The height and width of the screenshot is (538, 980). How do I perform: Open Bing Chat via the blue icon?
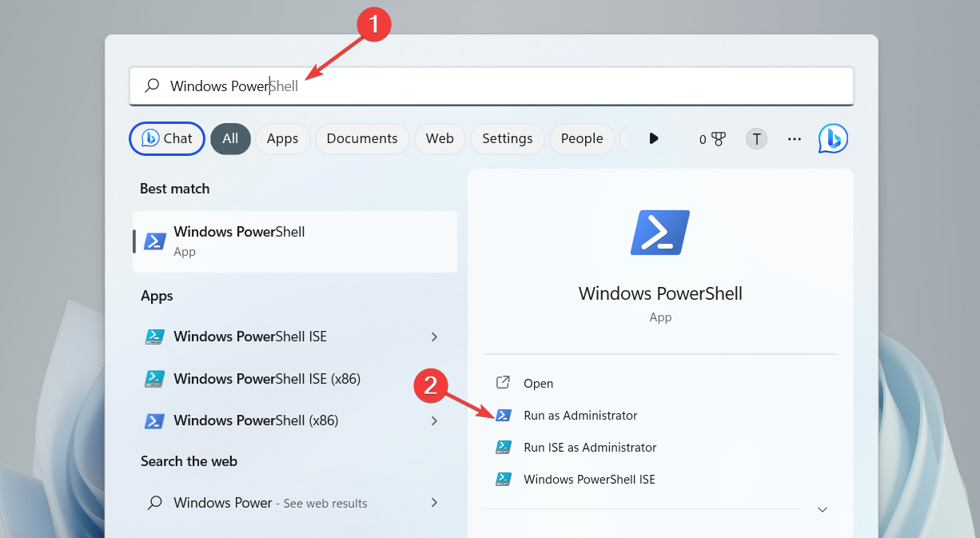833,138
